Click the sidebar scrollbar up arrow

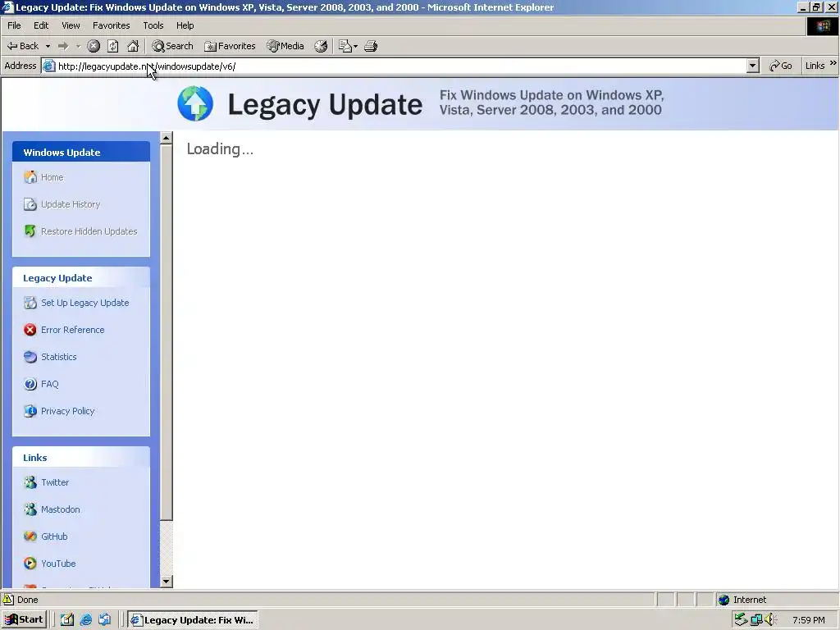(166, 138)
